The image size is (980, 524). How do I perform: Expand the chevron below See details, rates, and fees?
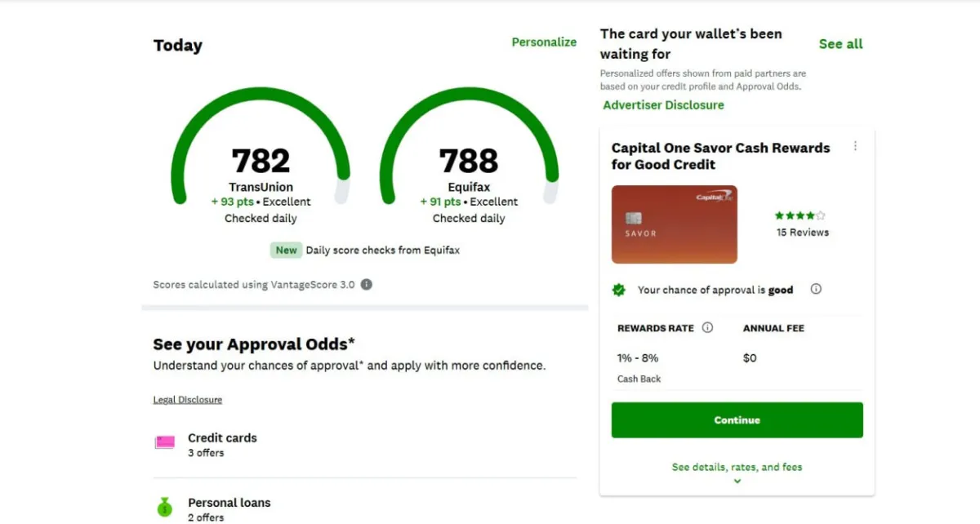click(737, 482)
